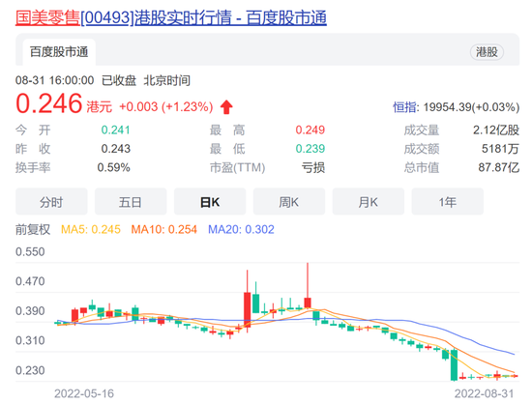Click the MA20: 0.302 legend
The image size is (532, 404).
tap(241, 229)
